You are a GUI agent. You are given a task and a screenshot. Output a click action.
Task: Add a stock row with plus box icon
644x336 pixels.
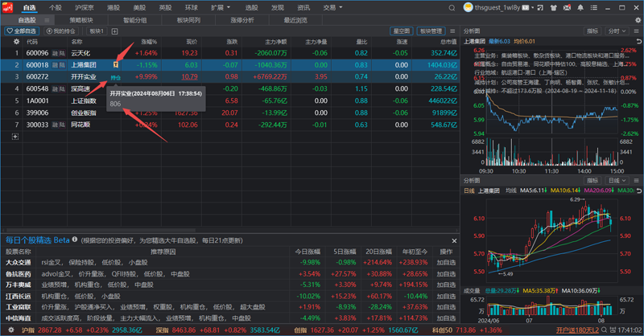point(15,137)
